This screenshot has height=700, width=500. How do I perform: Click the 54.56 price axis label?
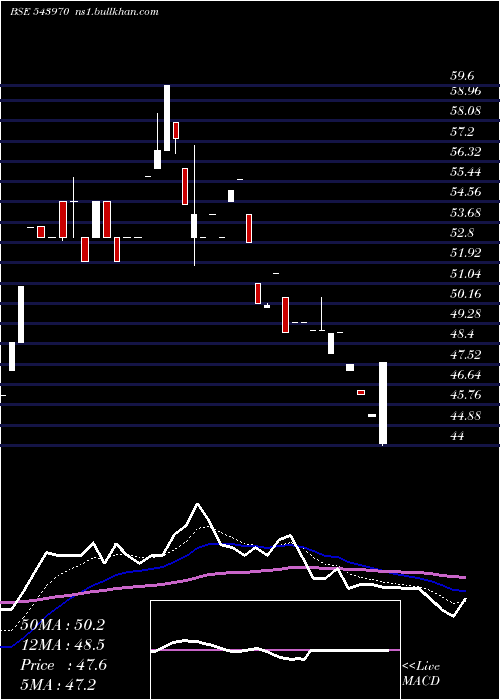point(466,192)
